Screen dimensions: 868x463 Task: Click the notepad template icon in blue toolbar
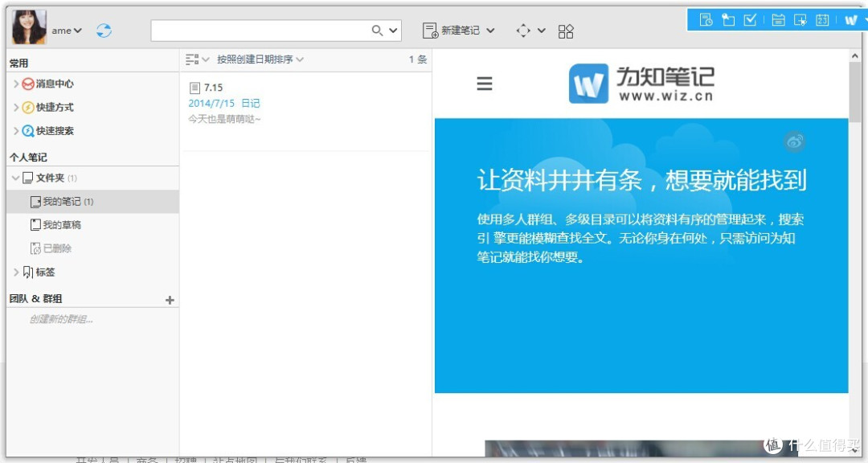pyautogui.click(x=778, y=20)
